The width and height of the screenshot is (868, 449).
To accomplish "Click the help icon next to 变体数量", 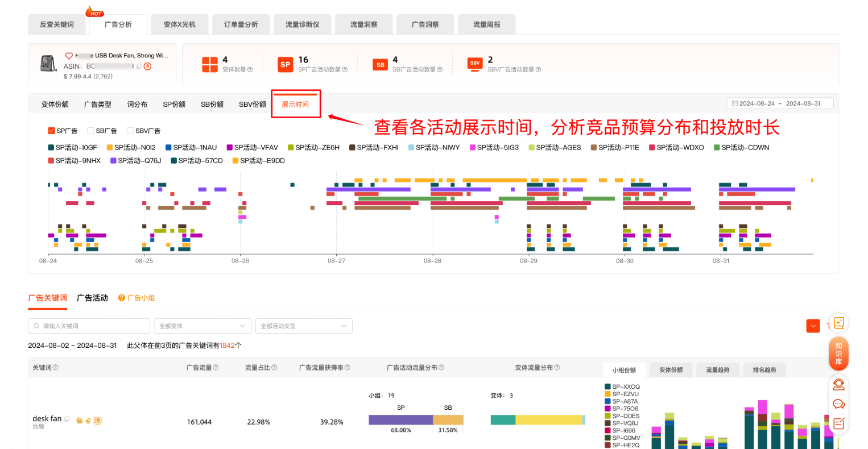I will click(250, 69).
